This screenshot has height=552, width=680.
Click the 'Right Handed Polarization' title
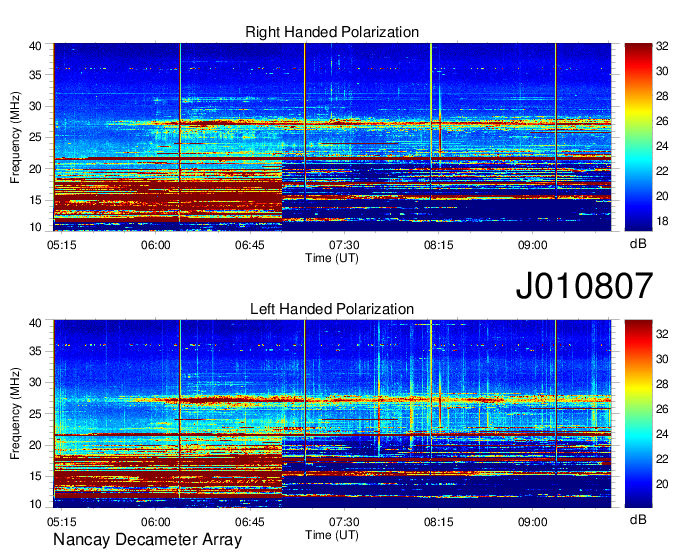pyautogui.click(x=332, y=32)
